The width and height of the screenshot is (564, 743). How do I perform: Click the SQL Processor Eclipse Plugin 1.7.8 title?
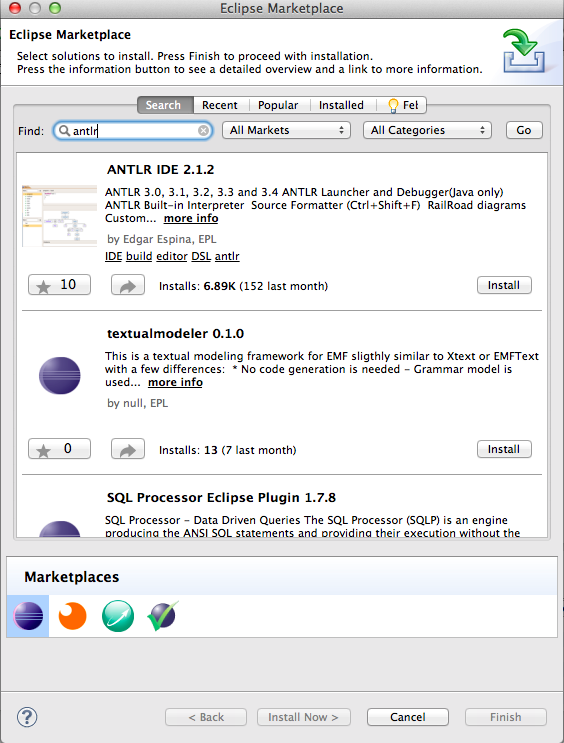[x=221, y=498]
